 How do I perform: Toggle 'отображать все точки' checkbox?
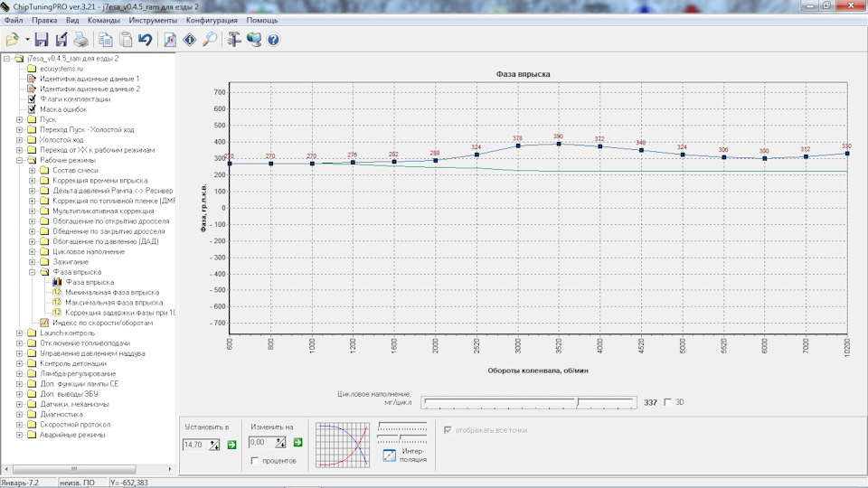click(448, 430)
